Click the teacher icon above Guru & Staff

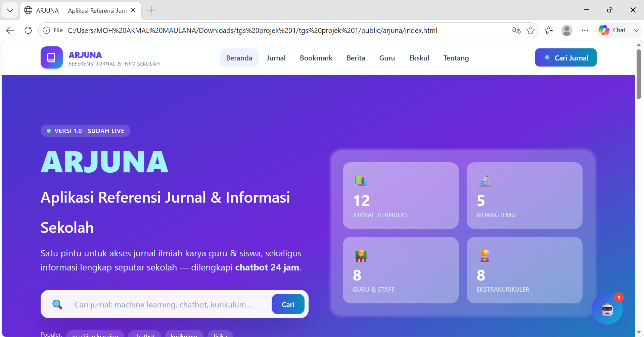click(361, 256)
